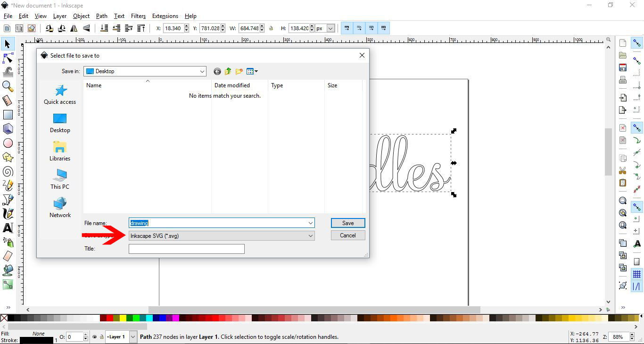This screenshot has width=644, height=344.
Task: Click the Cut scissors icon
Action: click(x=623, y=170)
